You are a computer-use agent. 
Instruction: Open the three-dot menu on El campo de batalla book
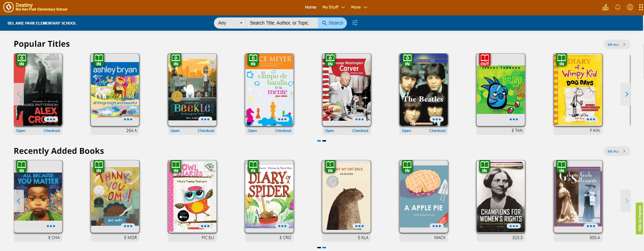click(282, 119)
